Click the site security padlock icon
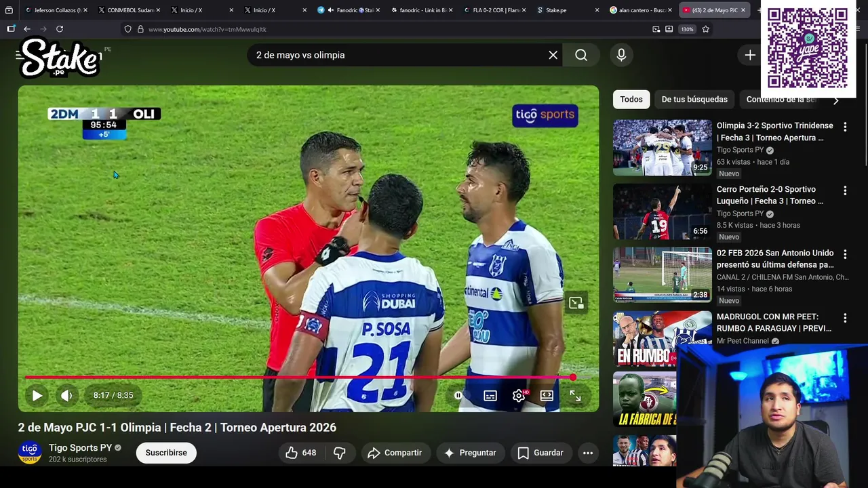 tap(140, 29)
